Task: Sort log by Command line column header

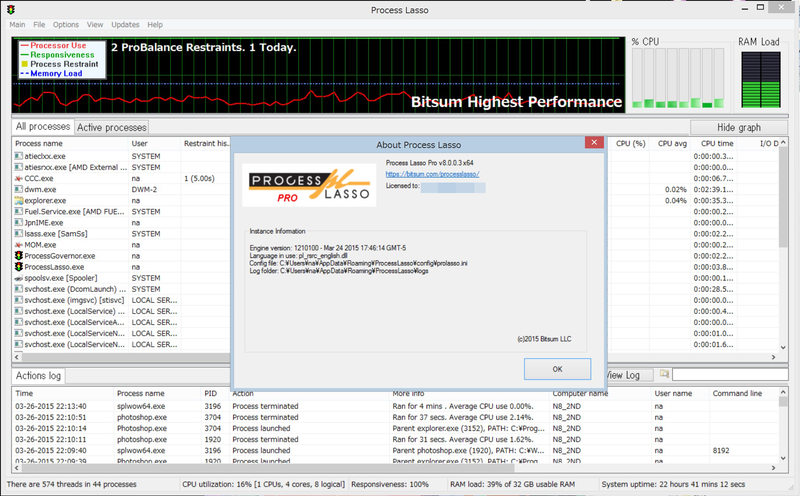Action: point(744,393)
